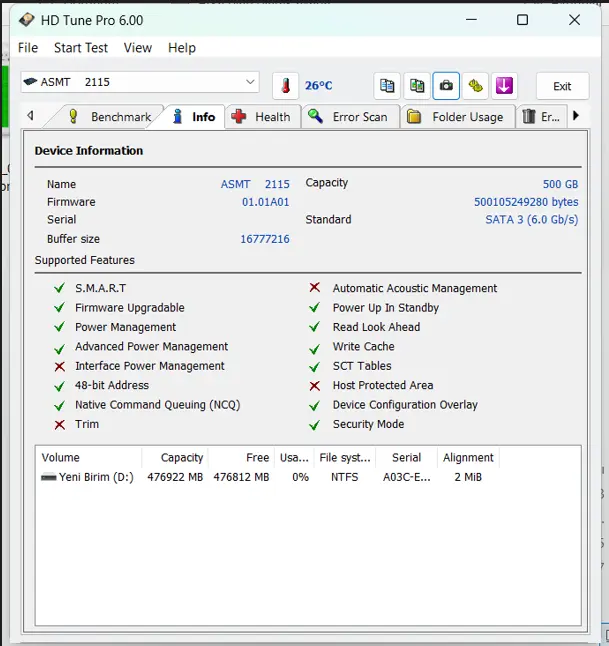
Task: Minimize the HD Tune Pro window
Action: coord(471,19)
